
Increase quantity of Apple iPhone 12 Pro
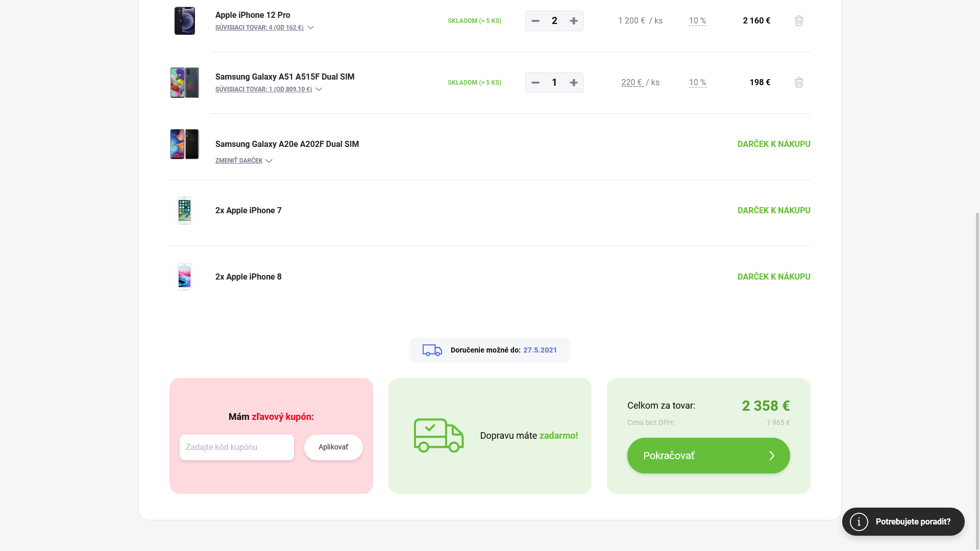coord(574,21)
